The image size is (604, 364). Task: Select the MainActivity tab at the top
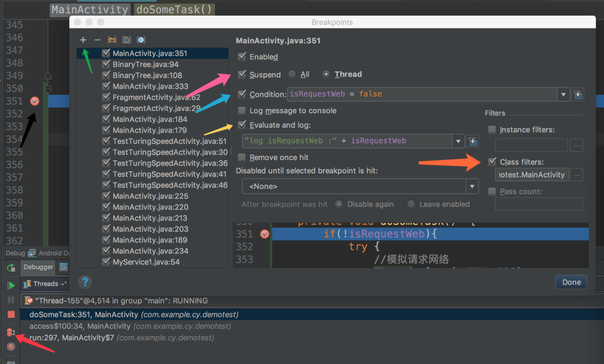(x=90, y=9)
